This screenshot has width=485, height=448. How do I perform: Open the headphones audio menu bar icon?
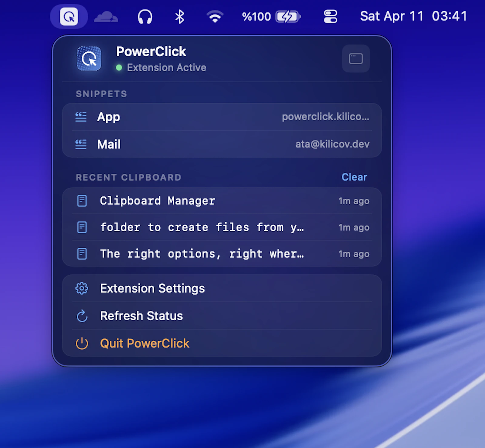(x=145, y=17)
